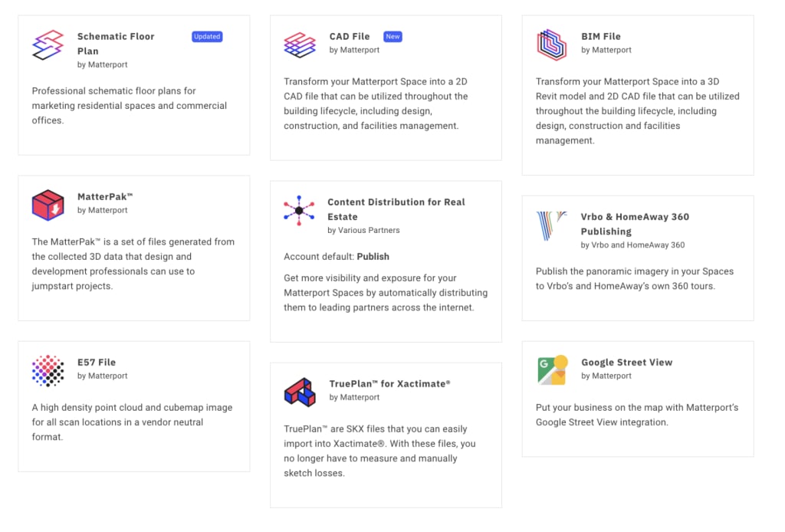Click the Vrbo & HomeAway icon
Image resolution: width=785 pixels, height=532 pixels.
click(551, 225)
